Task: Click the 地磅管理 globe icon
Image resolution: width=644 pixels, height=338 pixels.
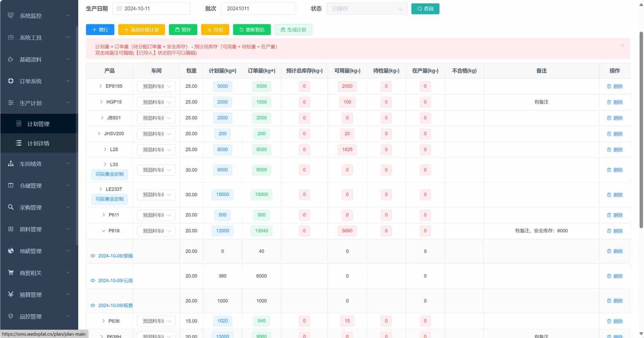Action: click(11, 251)
